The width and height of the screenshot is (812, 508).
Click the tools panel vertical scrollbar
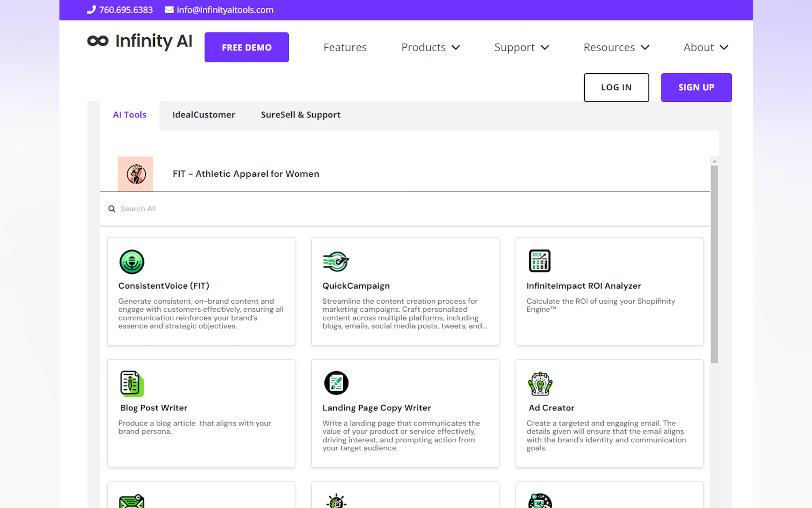coord(714,264)
